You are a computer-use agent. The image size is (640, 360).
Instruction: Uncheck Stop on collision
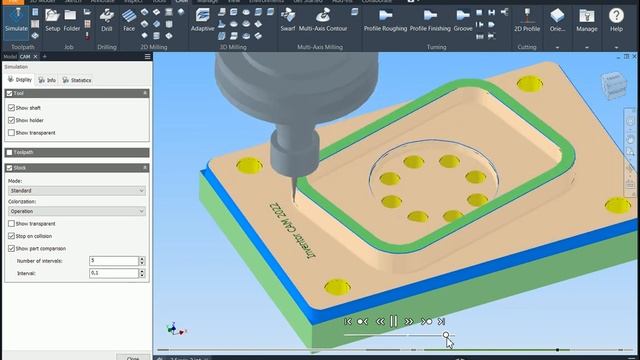[11, 236]
